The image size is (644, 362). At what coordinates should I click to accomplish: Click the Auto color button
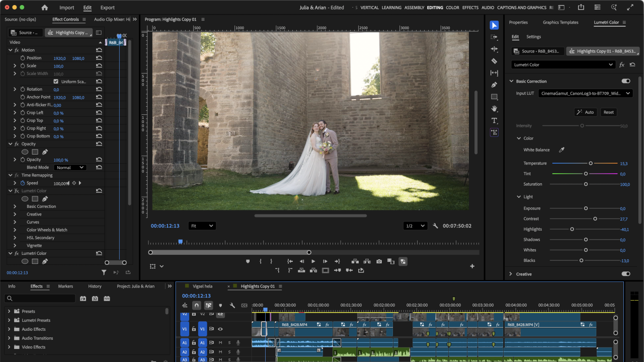[585, 112]
